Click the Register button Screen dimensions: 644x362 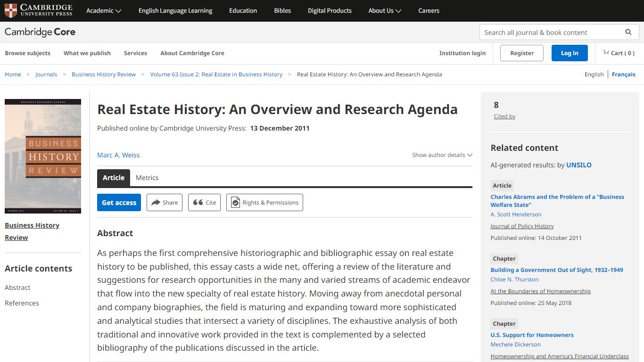pos(522,53)
